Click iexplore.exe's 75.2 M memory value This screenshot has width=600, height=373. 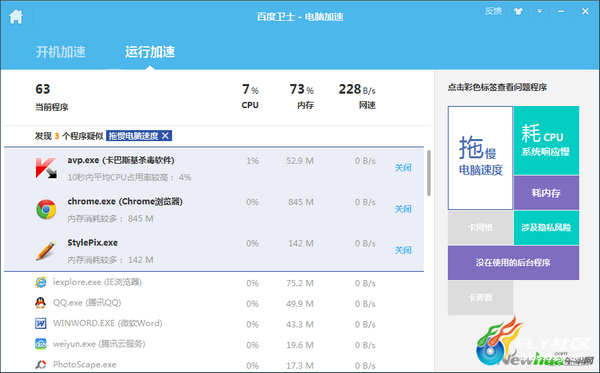coord(300,283)
